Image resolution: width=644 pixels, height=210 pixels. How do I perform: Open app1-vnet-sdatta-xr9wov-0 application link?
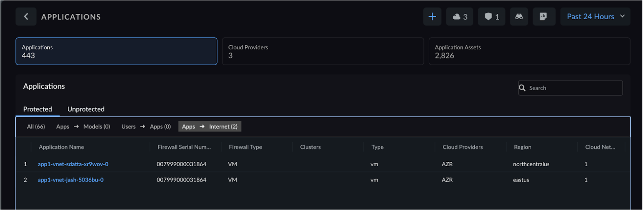(73, 164)
